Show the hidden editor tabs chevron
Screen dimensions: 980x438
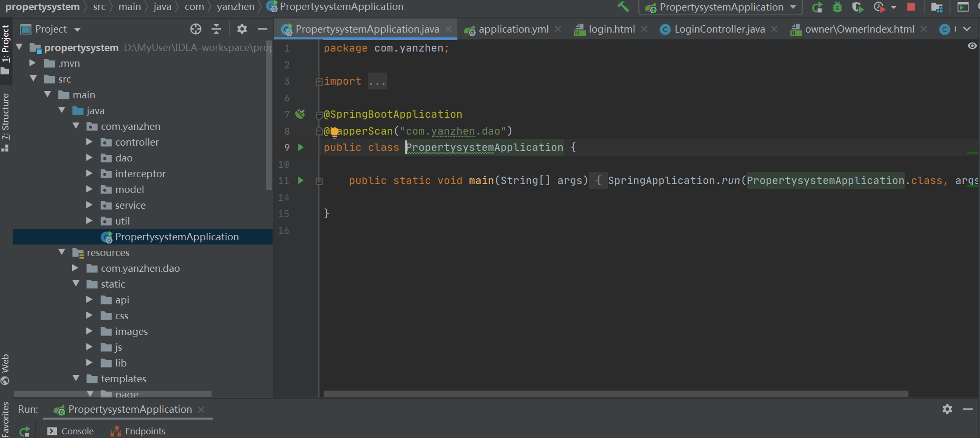click(967, 29)
